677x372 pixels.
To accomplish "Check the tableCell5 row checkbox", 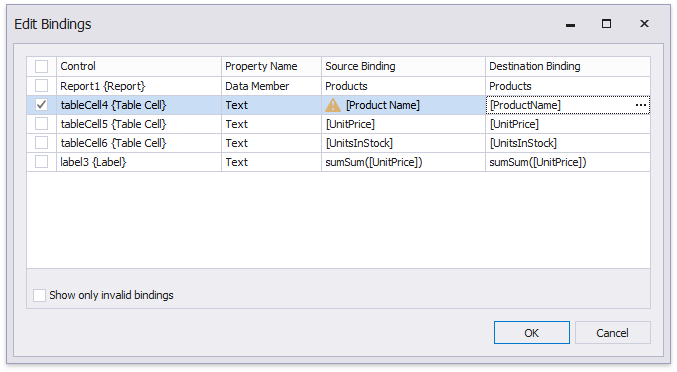I will (41, 124).
